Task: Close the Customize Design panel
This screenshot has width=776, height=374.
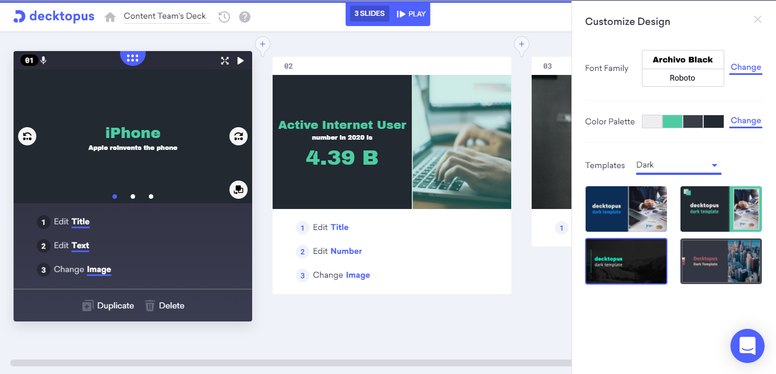Action: pyautogui.click(x=757, y=19)
